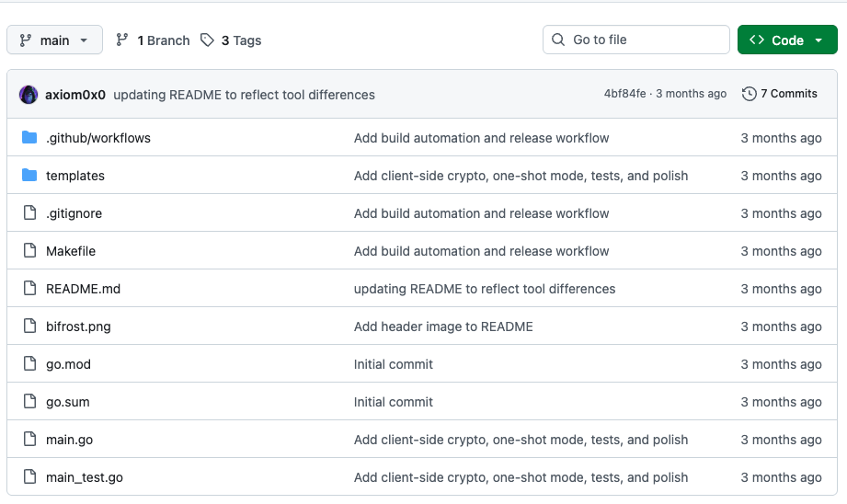Click the search magnifier icon in Go to file

[x=558, y=40]
